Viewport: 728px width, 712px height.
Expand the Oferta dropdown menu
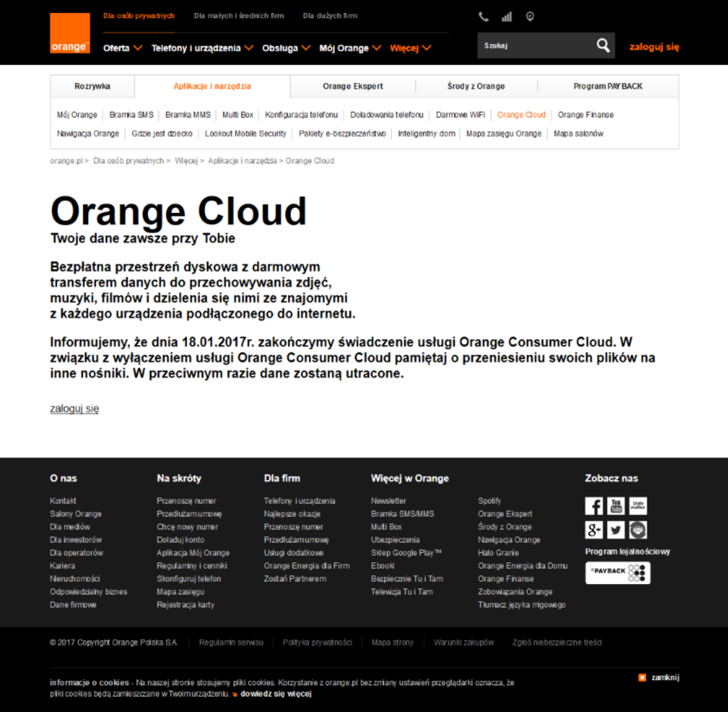click(123, 48)
